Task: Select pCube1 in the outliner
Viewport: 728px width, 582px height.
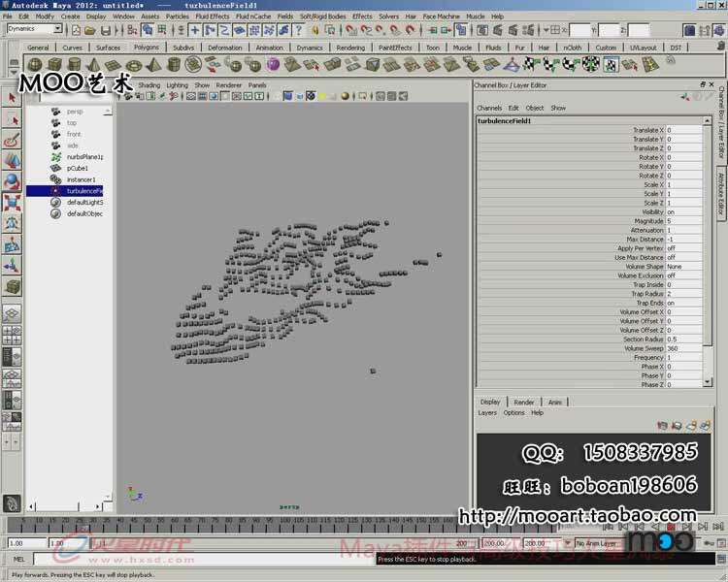Action: pos(76,168)
